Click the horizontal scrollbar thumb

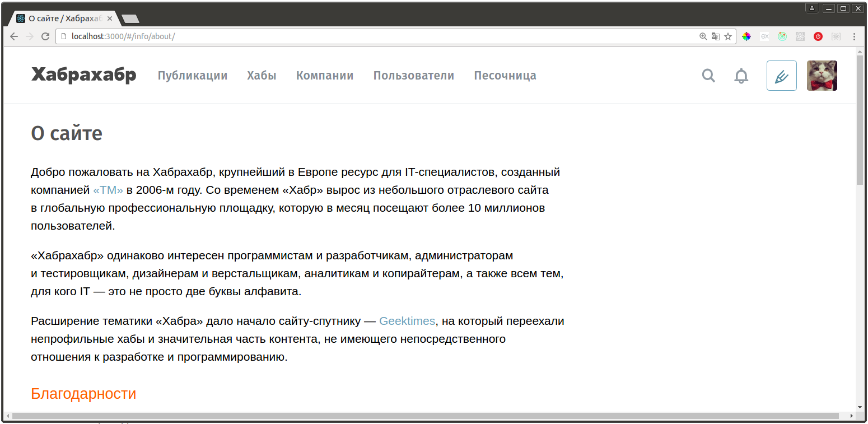[426, 416]
